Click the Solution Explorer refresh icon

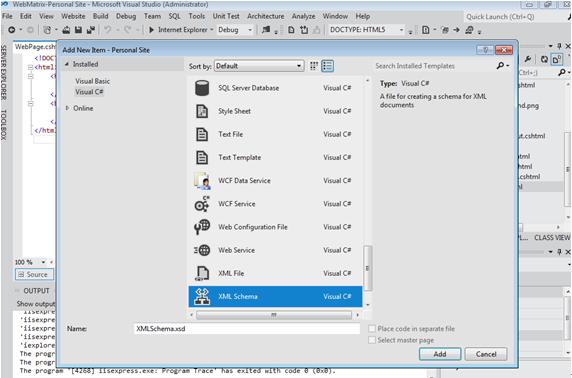(x=544, y=59)
